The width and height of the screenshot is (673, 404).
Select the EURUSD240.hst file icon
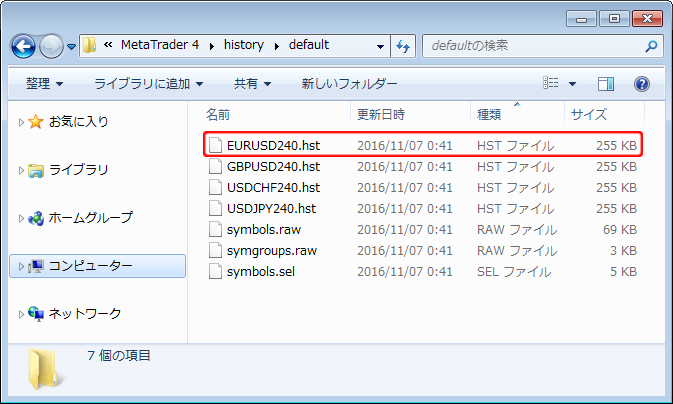(216, 145)
